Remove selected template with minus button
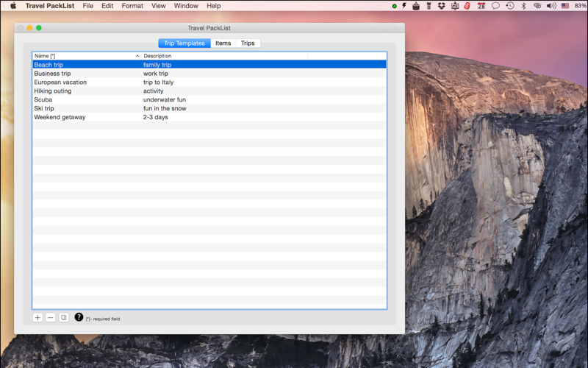The height and width of the screenshot is (368, 588). (51, 318)
